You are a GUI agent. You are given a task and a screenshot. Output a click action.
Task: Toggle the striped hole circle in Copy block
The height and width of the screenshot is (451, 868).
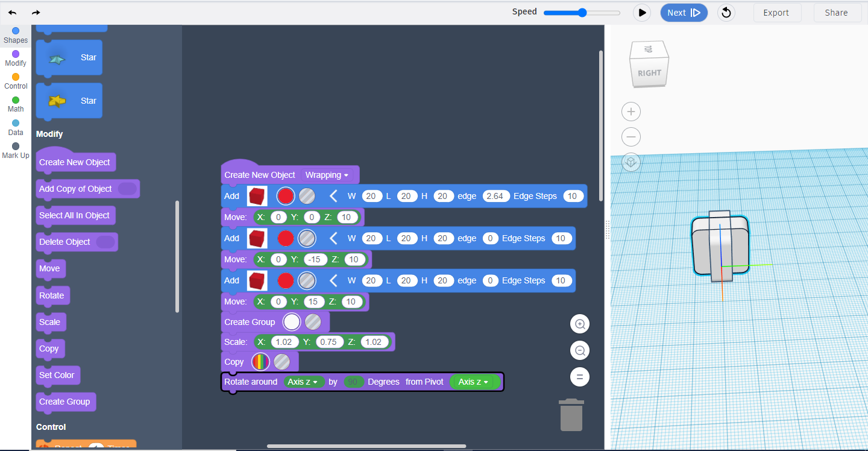(282, 362)
